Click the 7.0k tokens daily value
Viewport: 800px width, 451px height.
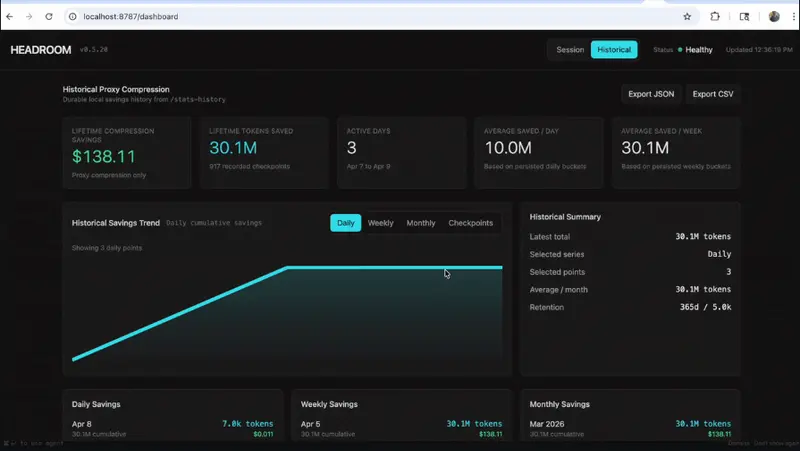(x=247, y=424)
